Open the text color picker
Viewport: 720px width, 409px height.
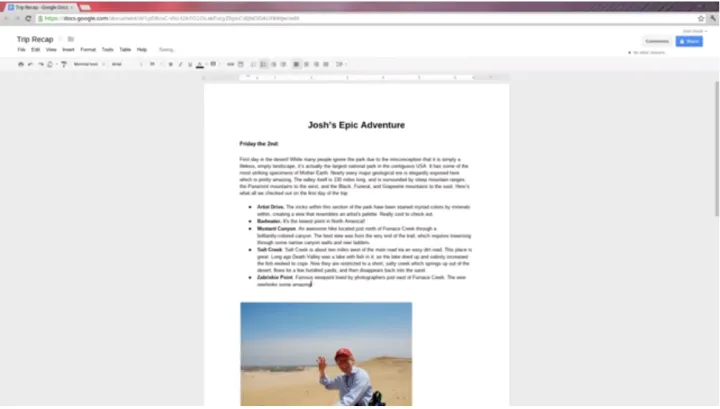tap(200, 64)
